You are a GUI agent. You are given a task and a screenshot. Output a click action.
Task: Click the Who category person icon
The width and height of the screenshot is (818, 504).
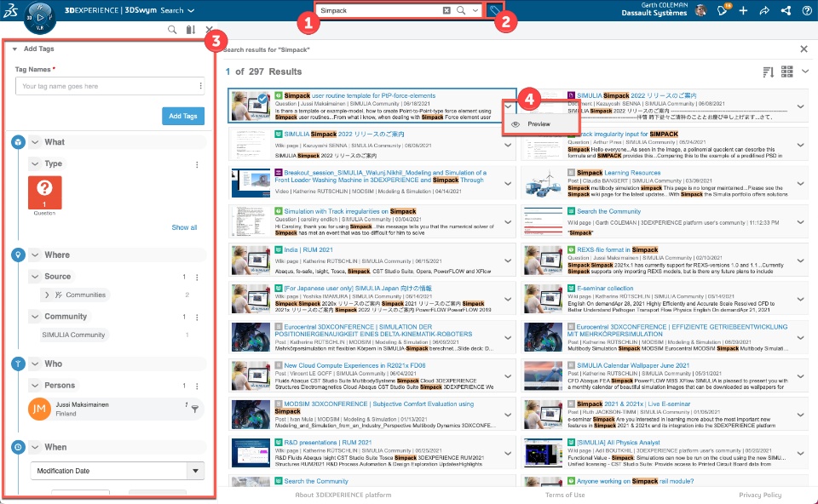(x=18, y=364)
